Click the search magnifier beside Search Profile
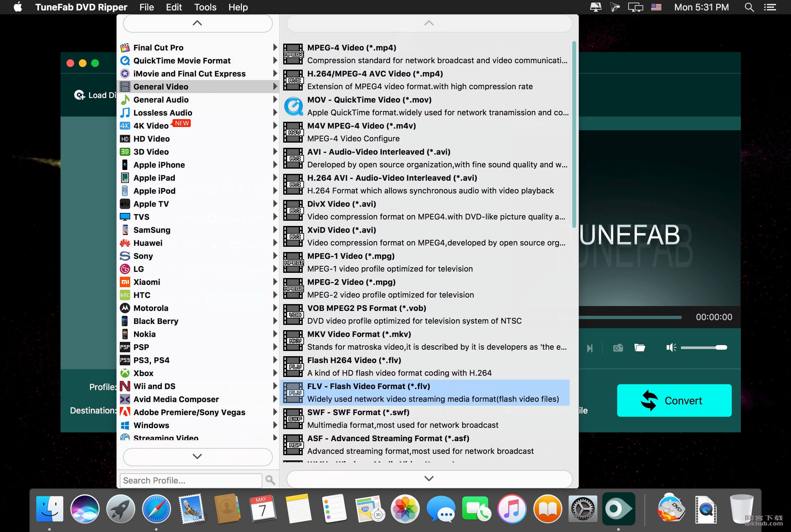This screenshot has width=791, height=532. pyautogui.click(x=270, y=480)
